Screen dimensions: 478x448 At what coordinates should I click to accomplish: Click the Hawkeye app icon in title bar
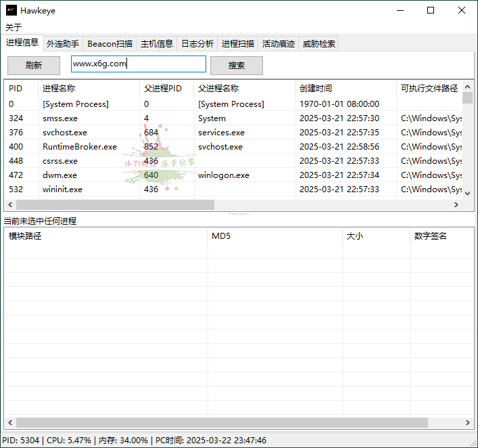pos(11,10)
